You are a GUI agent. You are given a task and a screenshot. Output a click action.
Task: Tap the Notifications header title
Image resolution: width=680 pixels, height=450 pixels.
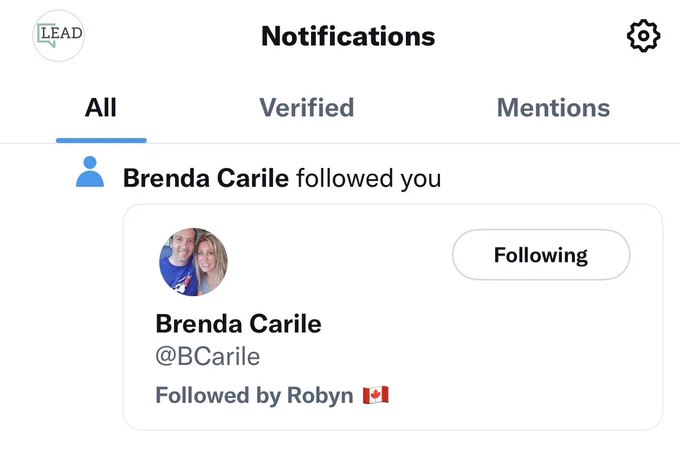[x=348, y=36]
